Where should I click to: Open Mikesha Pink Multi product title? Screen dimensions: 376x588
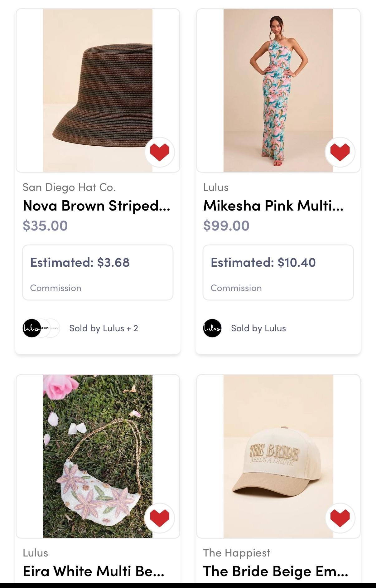click(x=273, y=206)
